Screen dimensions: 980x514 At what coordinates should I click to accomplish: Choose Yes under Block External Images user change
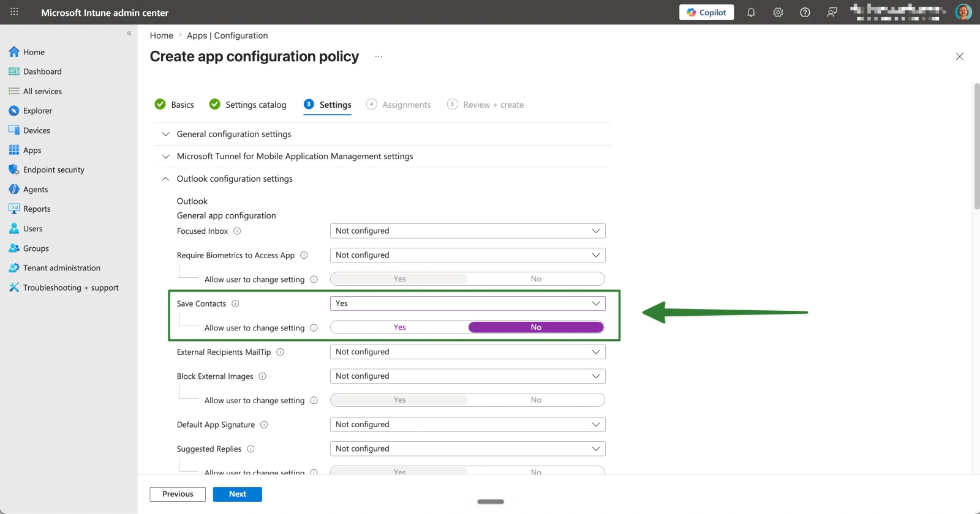(x=399, y=400)
